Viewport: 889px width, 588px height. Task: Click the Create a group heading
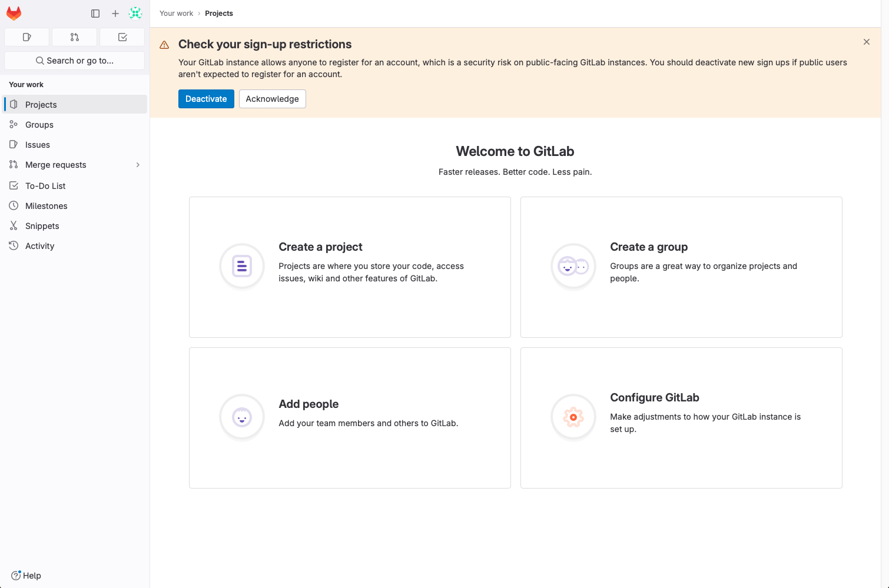click(649, 247)
